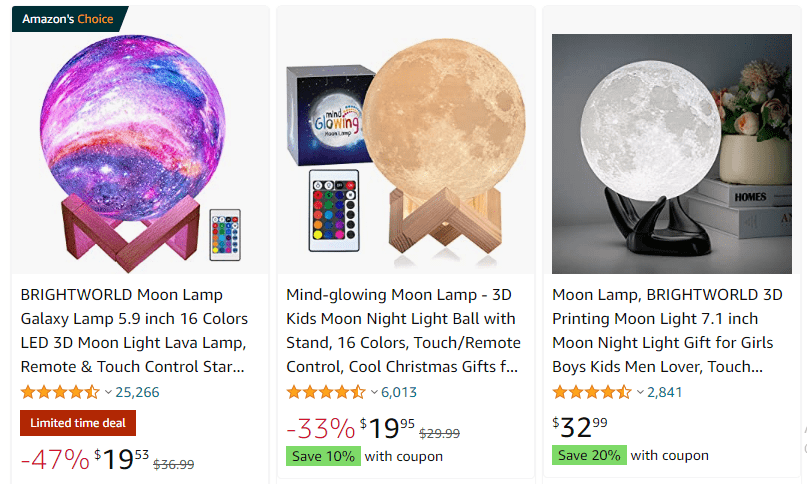The width and height of the screenshot is (807, 484).
Task: Open the 25,266 reviews link
Action: (x=137, y=392)
